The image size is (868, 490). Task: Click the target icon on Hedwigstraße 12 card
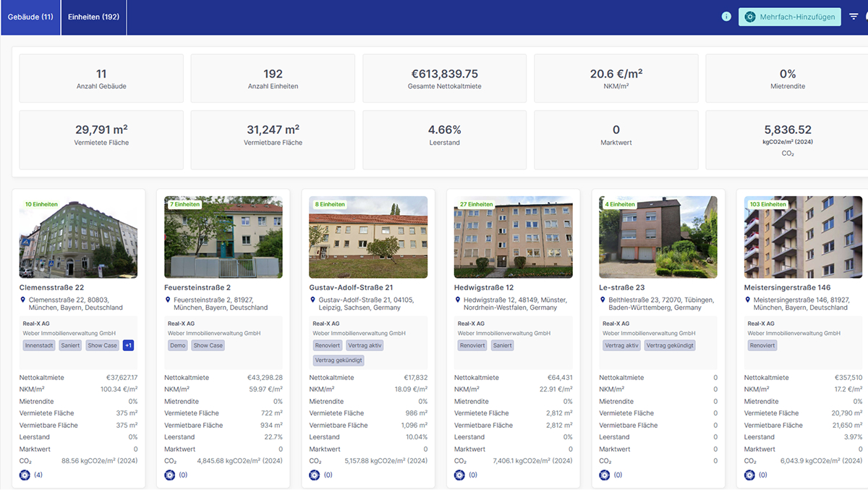pyautogui.click(x=459, y=475)
